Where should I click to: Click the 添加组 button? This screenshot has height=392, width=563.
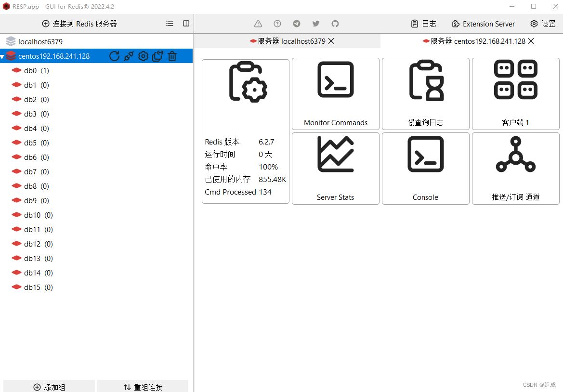pos(49,386)
